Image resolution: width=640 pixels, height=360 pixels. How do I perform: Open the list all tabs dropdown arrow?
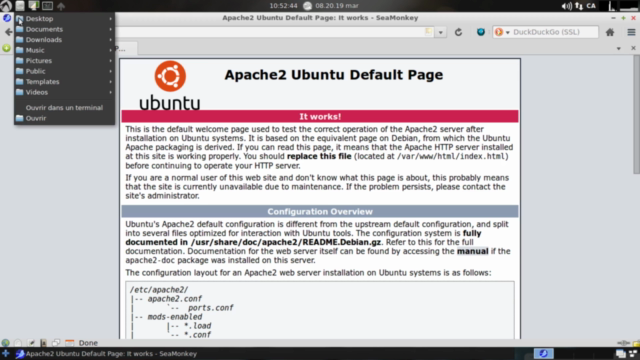619,49
